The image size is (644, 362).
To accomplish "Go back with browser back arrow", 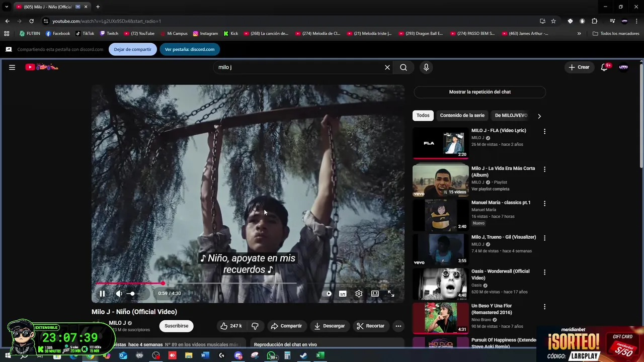I will click(x=7, y=21).
